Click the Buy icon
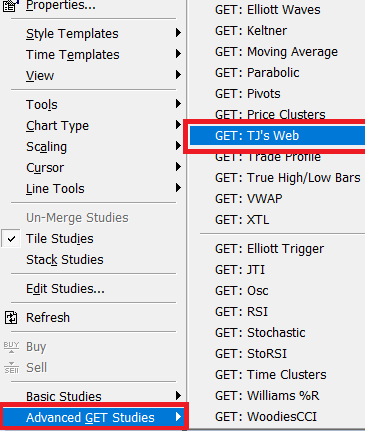The height and width of the screenshot is (431, 365). [x=11, y=347]
